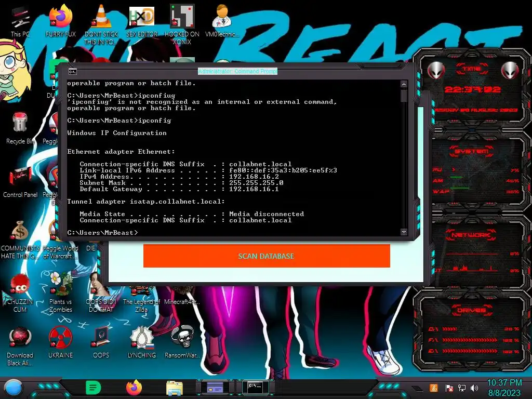Click the Subnet Mask 255.255.255.0 line
The image size is (532, 399).
click(x=181, y=183)
